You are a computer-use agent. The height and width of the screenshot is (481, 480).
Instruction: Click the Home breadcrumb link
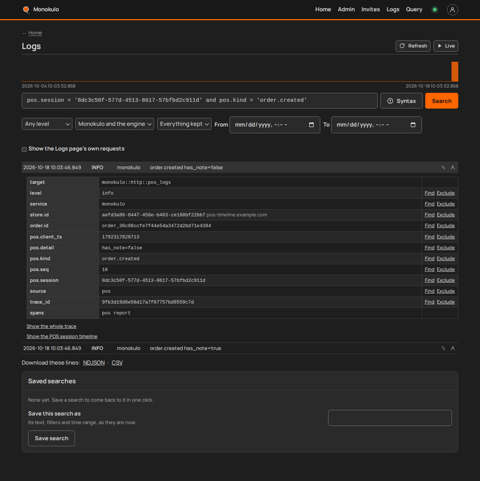pyautogui.click(x=35, y=33)
